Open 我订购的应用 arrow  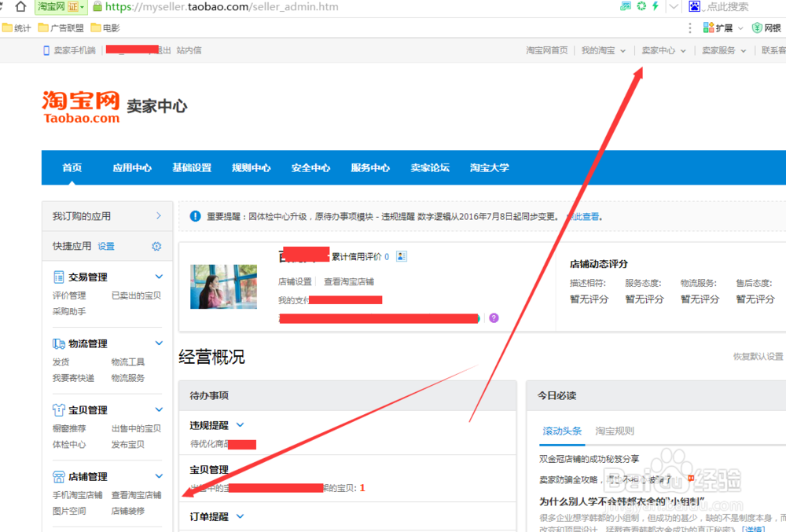coord(159,216)
